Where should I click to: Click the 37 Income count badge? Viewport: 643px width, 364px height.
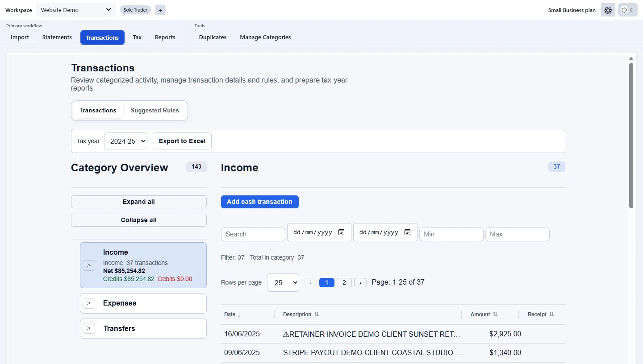pyautogui.click(x=557, y=167)
